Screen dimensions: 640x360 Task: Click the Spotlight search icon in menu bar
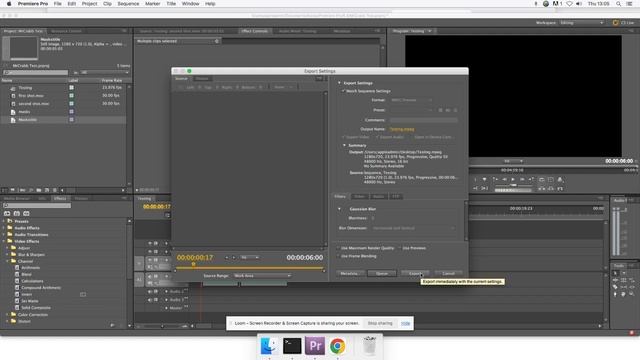(618, 4)
